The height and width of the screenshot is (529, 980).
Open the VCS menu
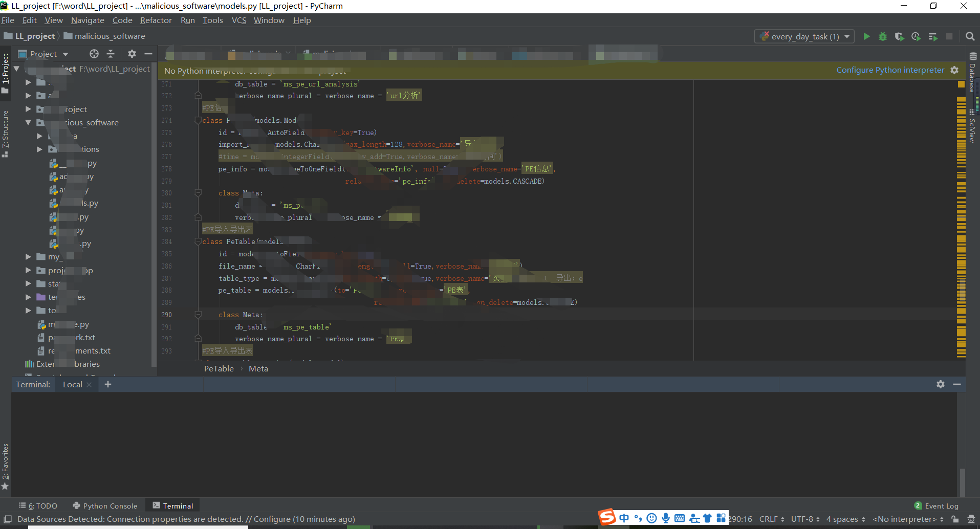point(239,20)
